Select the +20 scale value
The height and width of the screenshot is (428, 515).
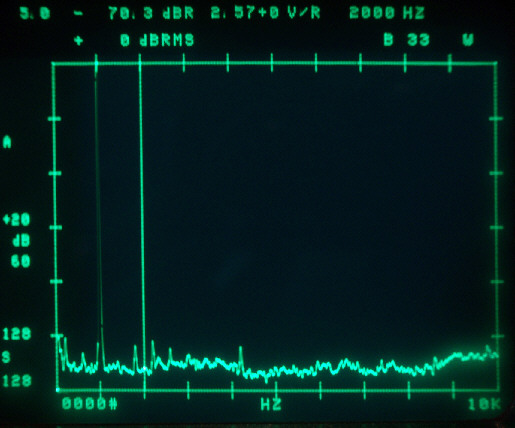tap(16, 220)
